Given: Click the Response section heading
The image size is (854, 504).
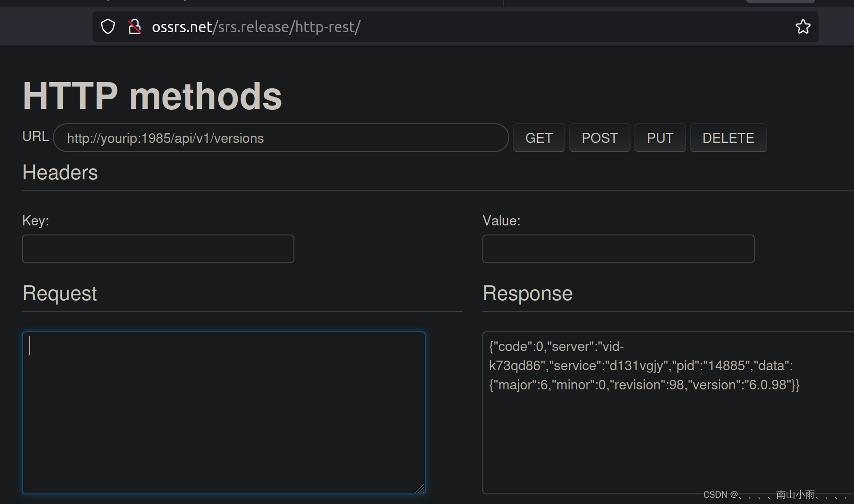Looking at the screenshot, I should point(527,293).
